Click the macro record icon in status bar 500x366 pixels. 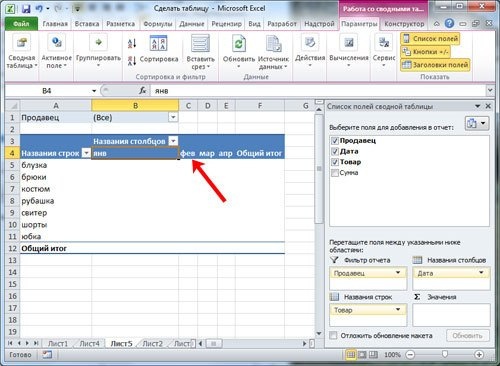tap(47, 355)
